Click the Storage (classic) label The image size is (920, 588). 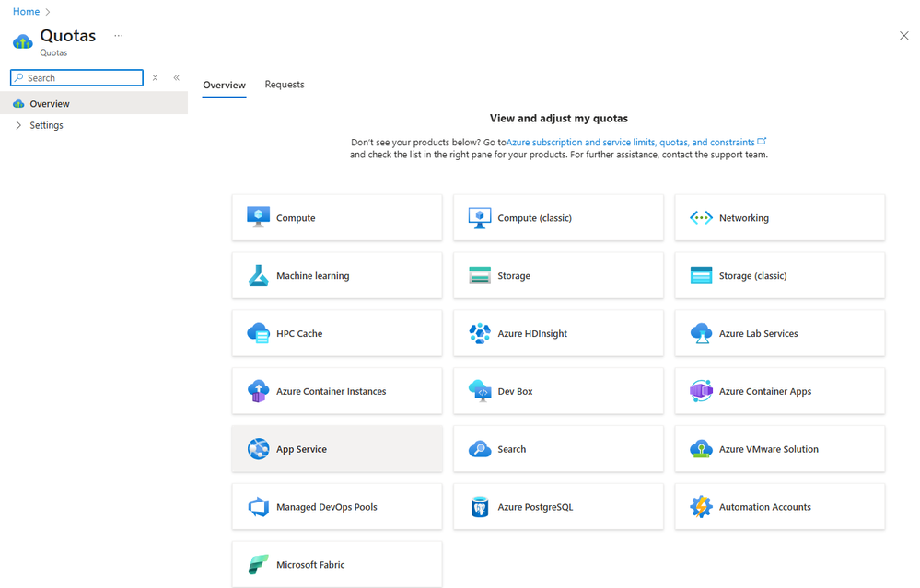(x=752, y=275)
